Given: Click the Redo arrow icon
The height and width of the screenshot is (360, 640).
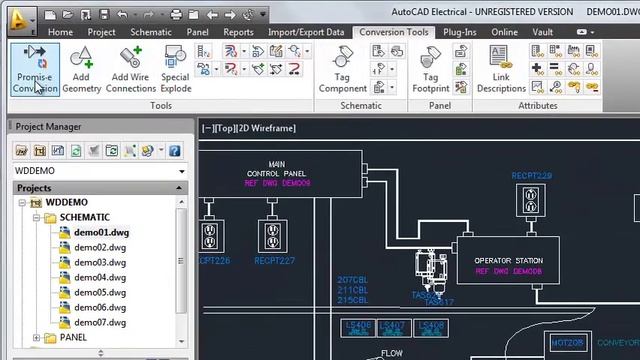Looking at the screenshot, I should (148, 16).
